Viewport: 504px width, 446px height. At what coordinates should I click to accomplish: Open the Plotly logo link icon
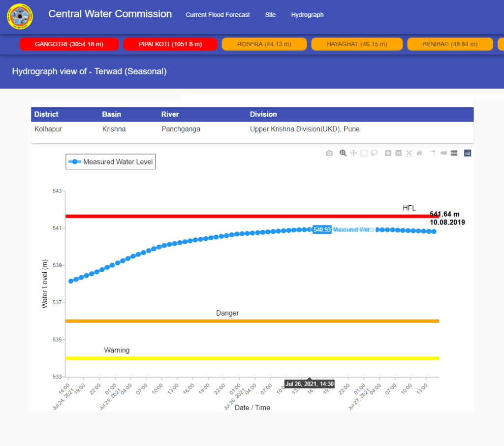coord(468,153)
